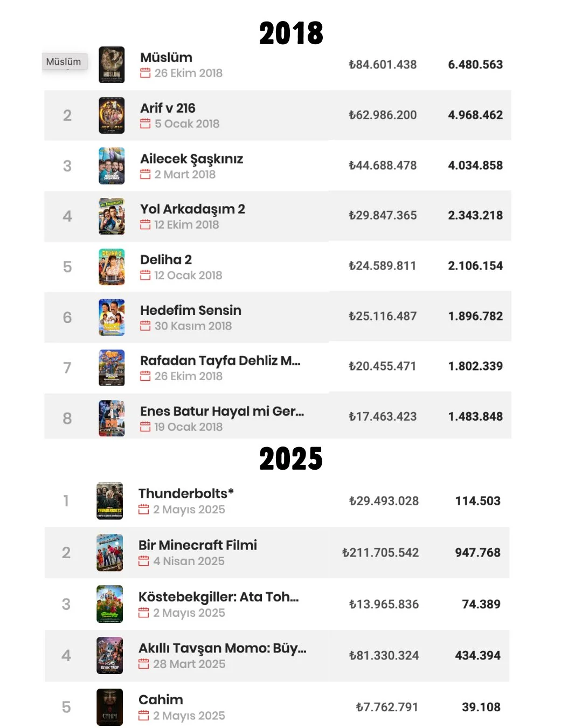Click the Müslüm movie title link
Viewport: 582px width, 728px height.
pos(166,57)
